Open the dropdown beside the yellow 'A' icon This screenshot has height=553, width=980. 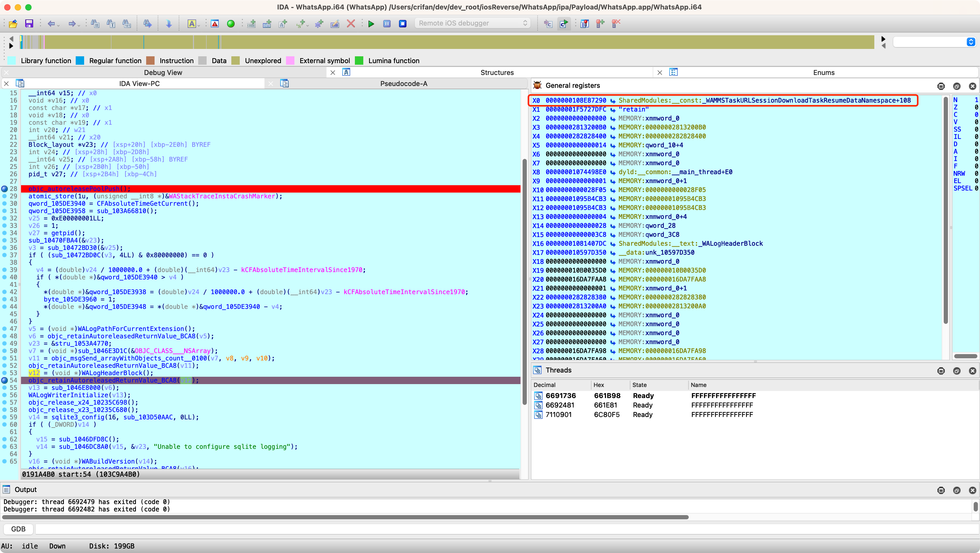(199, 25)
